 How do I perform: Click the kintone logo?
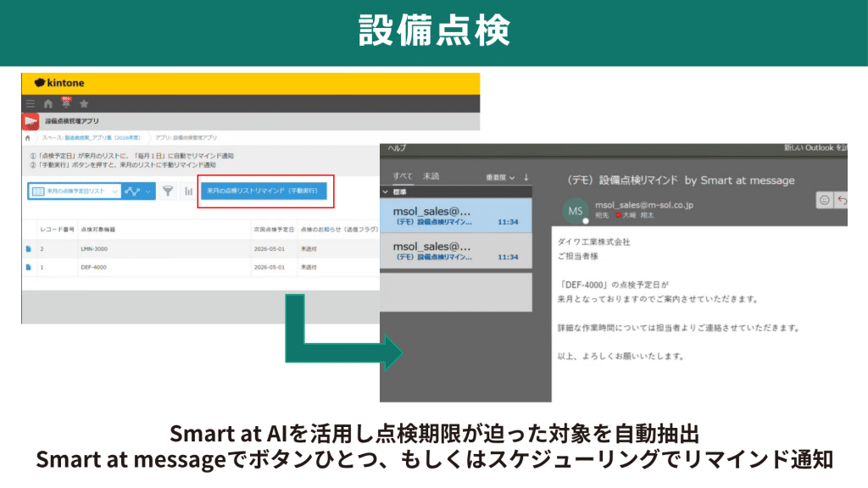pos(59,83)
